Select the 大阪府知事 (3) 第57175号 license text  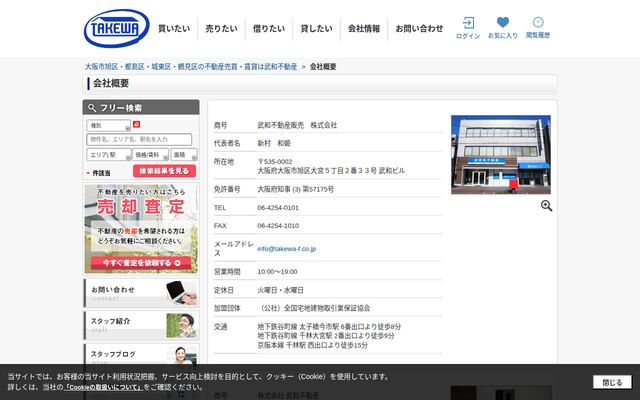pos(296,189)
